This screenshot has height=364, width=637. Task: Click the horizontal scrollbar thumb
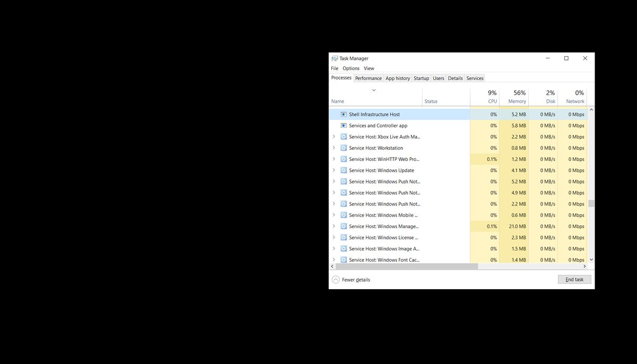pos(407,266)
